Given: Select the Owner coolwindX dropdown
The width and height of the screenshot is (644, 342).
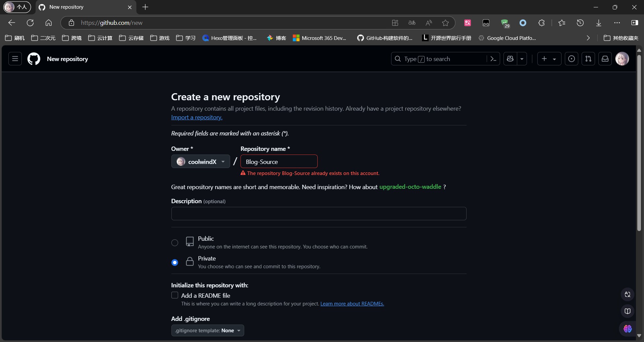Looking at the screenshot, I should [201, 162].
